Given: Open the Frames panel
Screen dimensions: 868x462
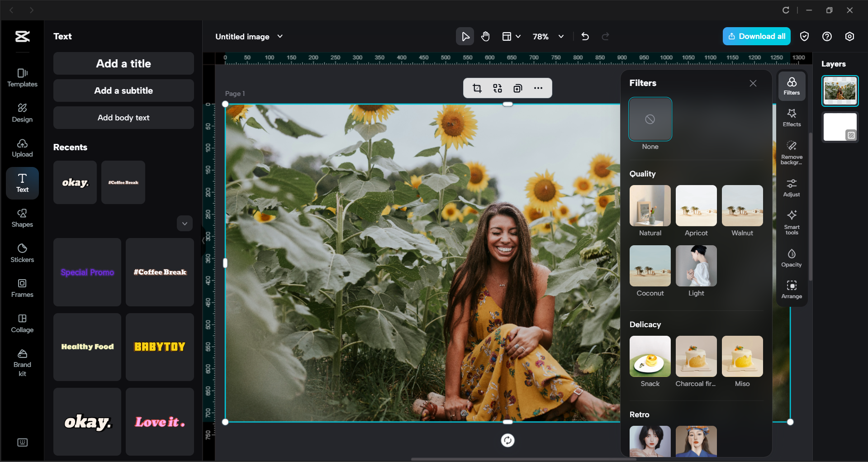Looking at the screenshot, I should tap(22, 287).
